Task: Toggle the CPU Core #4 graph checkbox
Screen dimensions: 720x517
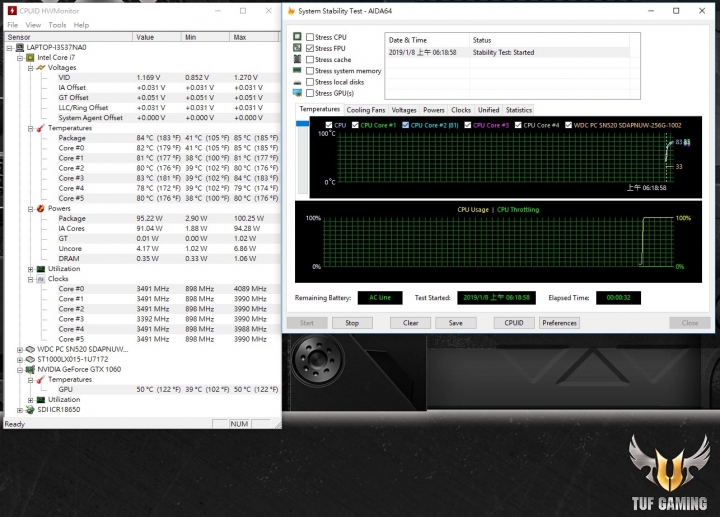Action: [518, 125]
